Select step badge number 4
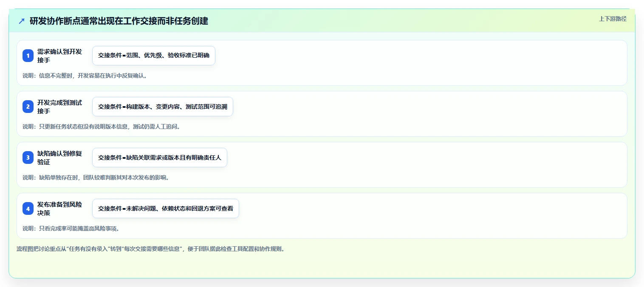This screenshot has width=644, height=287. pyautogui.click(x=28, y=208)
